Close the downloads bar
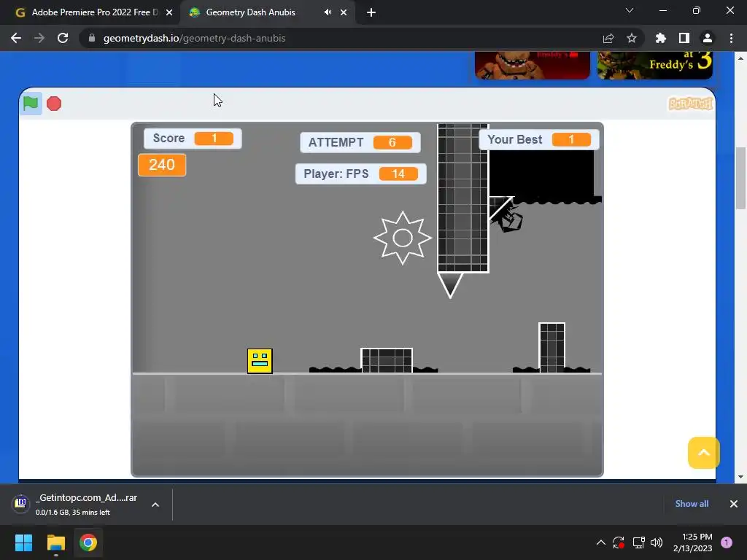This screenshot has height=560, width=747. pyautogui.click(x=734, y=504)
